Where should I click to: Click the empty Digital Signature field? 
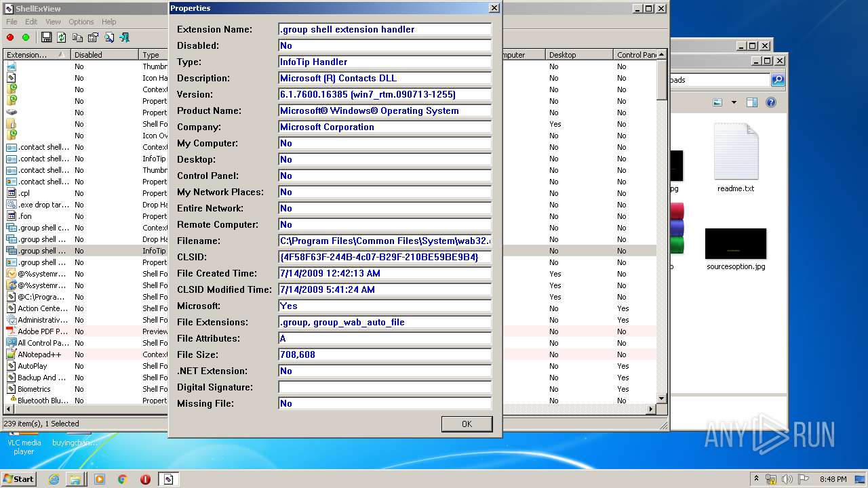[x=384, y=387]
